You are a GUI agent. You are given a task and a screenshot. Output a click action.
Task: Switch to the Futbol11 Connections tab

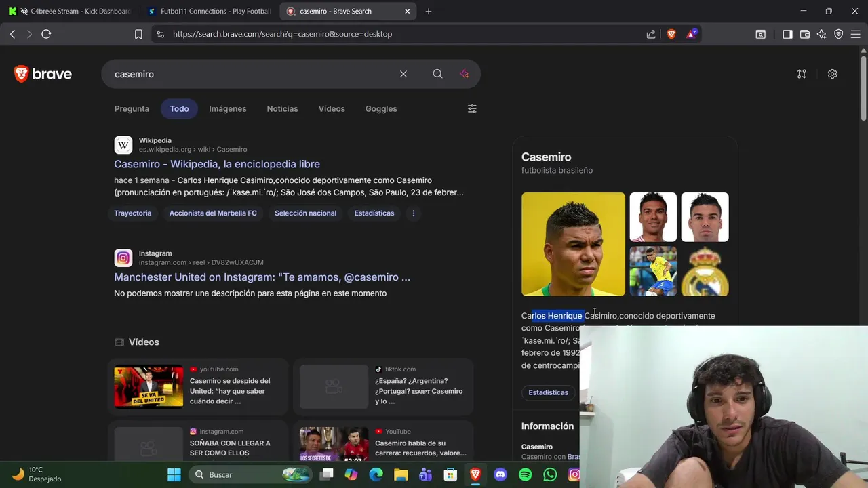coord(209,12)
